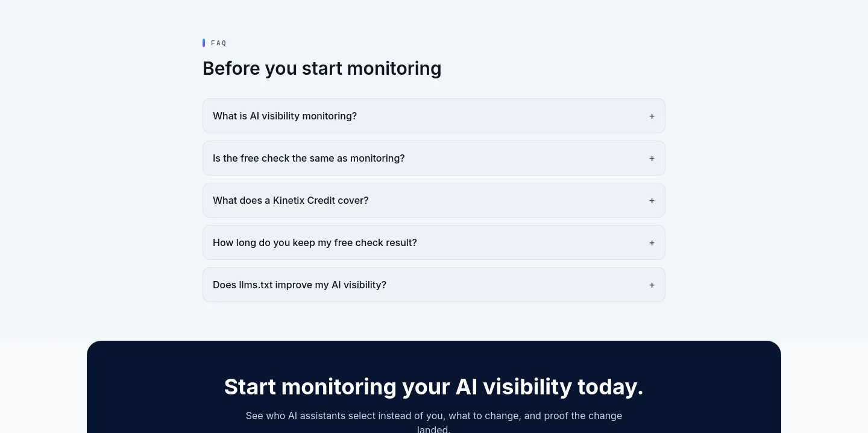Click the plus icon next to llms.txt question
This screenshot has height=433, width=868.
click(x=652, y=285)
